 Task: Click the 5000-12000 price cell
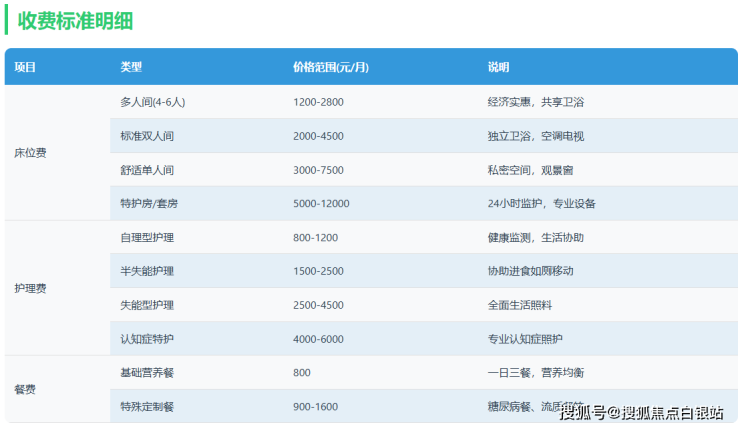click(321, 203)
